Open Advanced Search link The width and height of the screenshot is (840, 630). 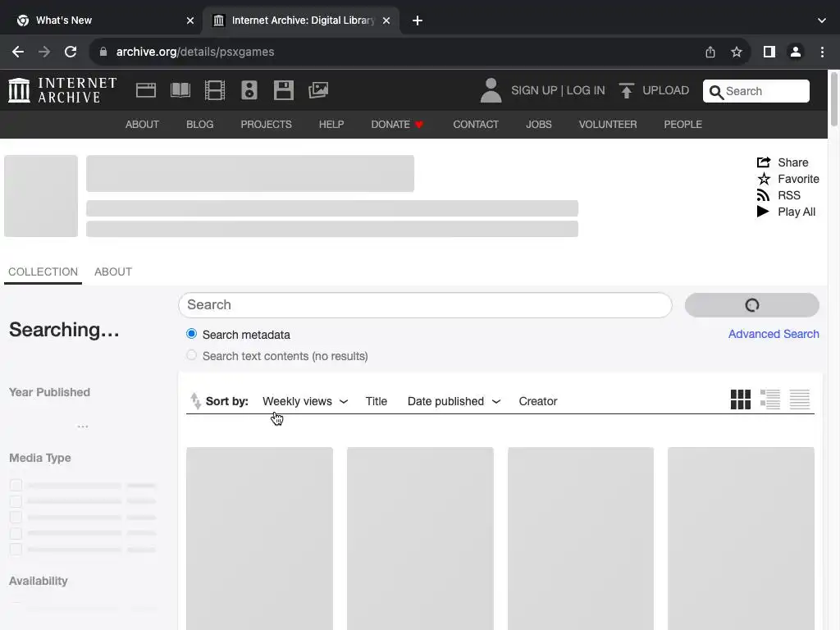pyautogui.click(x=774, y=334)
